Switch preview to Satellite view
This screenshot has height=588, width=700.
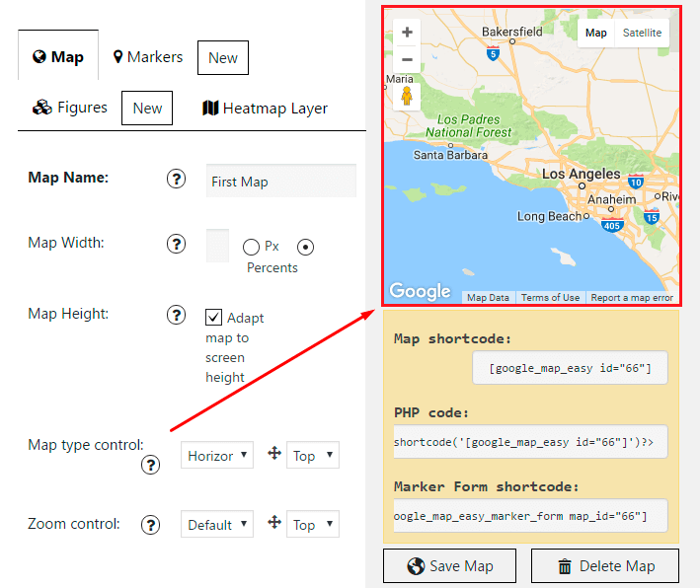coord(642,33)
